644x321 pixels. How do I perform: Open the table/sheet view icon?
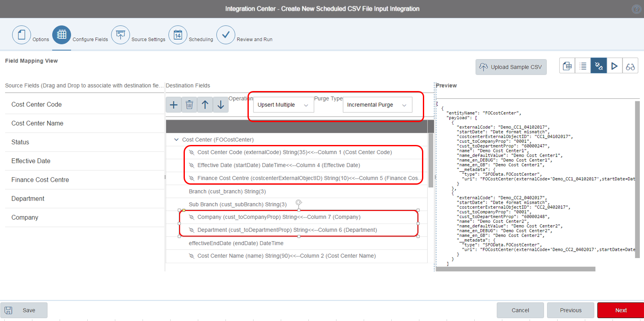(567, 66)
